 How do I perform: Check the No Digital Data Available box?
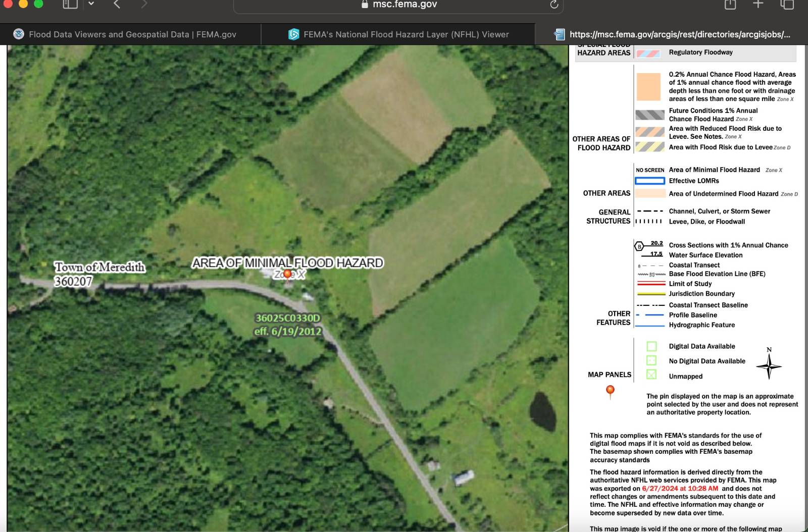[651, 361]
